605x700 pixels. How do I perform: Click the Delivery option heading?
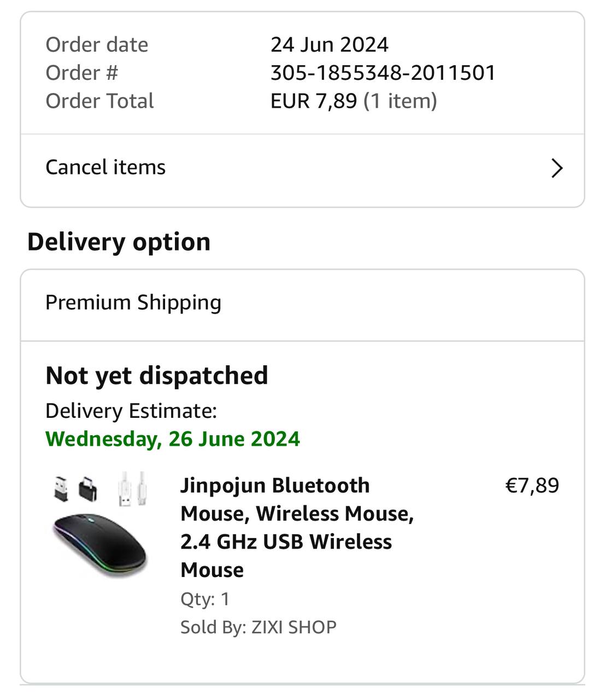pos(119,242)
